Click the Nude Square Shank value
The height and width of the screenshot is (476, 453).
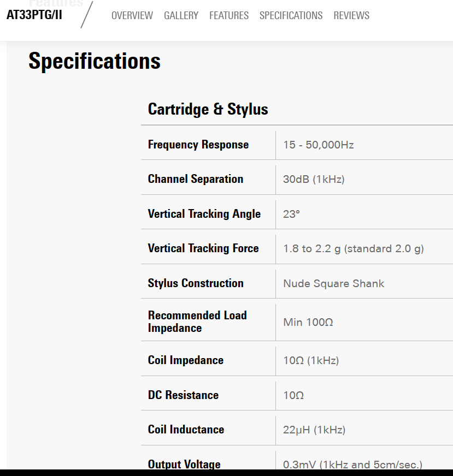tap(333, 283)
